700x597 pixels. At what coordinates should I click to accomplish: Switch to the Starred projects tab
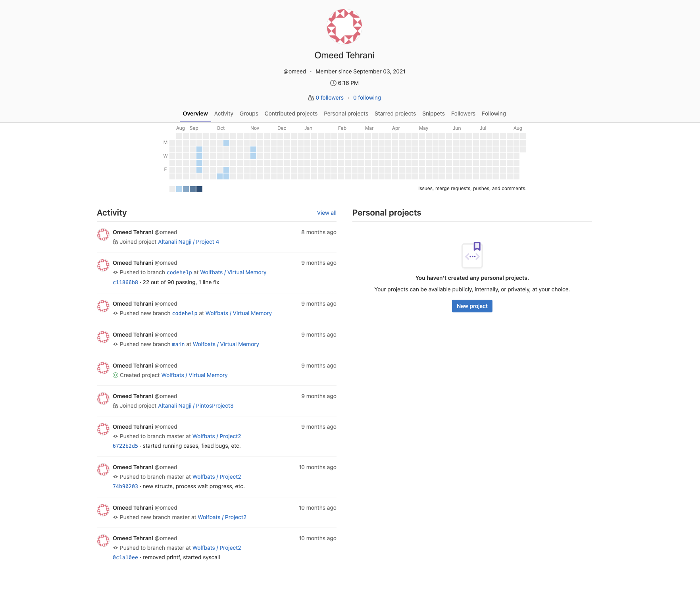pos(395,114)
